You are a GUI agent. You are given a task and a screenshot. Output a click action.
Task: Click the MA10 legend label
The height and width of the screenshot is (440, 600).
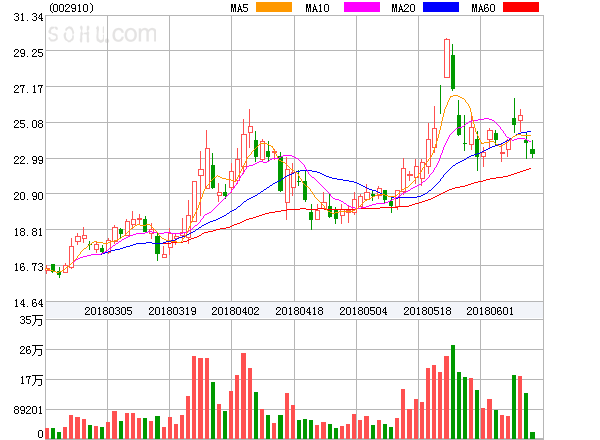point(317,8)
